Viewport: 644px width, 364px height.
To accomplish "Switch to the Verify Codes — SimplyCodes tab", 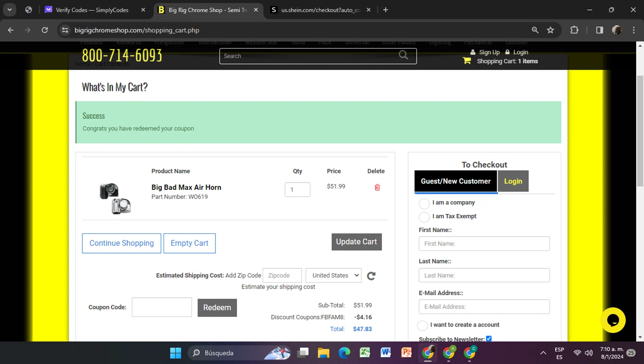I will click(92, 10).
